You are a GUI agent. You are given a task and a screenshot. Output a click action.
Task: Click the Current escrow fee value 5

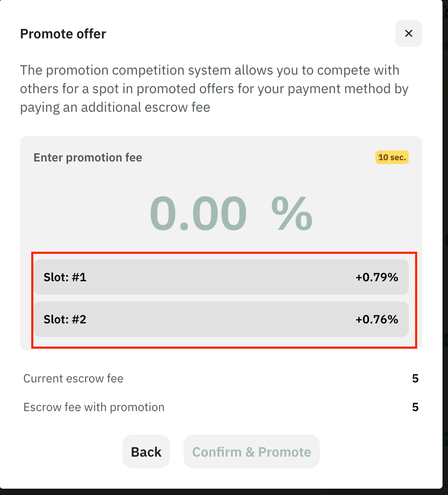coord(415,378)
